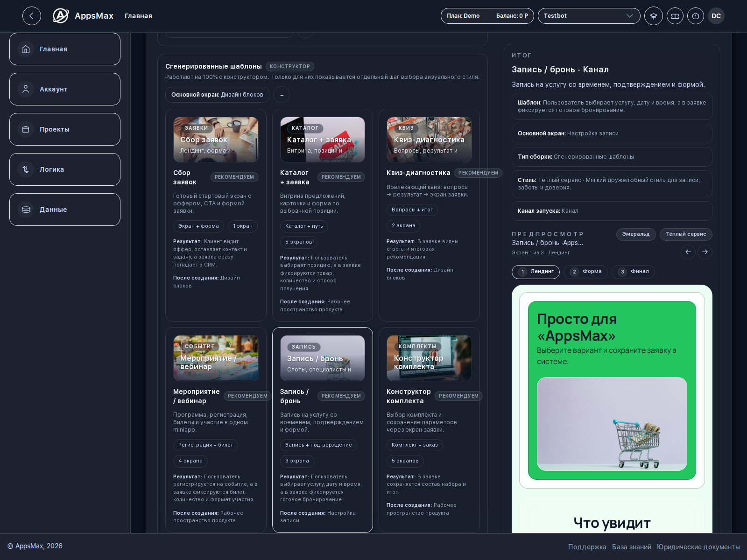747x560 pixels.
Task: Click the database icon beside Данные
Action: coord(26,210)
